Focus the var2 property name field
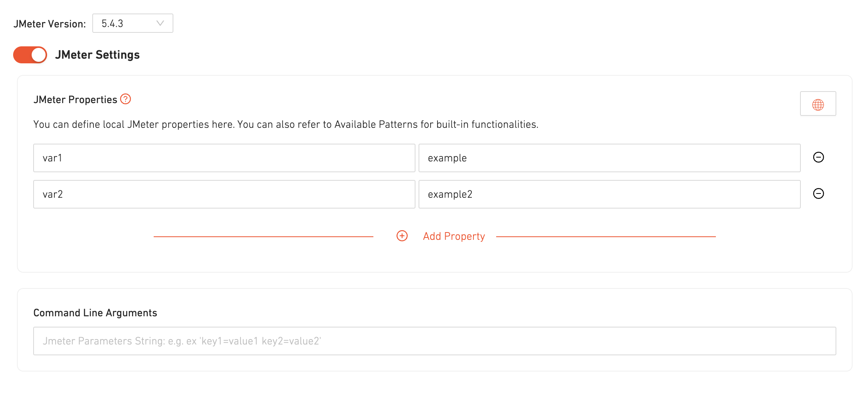The width and height of the screenshot is (868, 397). 224,194
